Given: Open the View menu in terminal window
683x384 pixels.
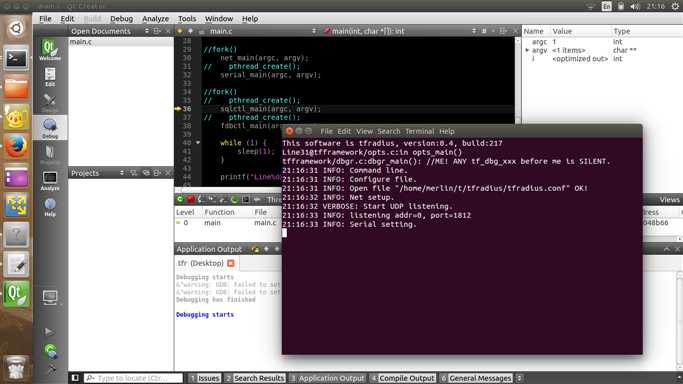Looking at the screenshot, I should 364,131.
